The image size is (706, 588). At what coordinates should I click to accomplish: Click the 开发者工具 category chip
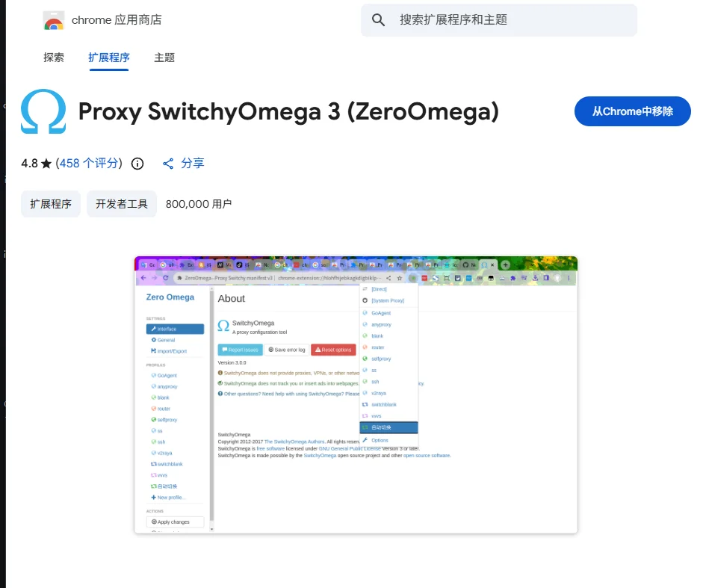click(122, 204)
